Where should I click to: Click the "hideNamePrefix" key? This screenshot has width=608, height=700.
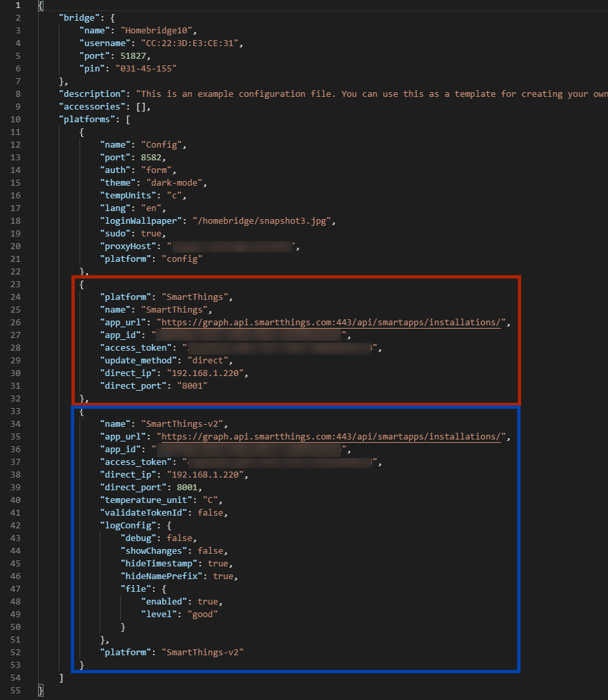[162, 576]
